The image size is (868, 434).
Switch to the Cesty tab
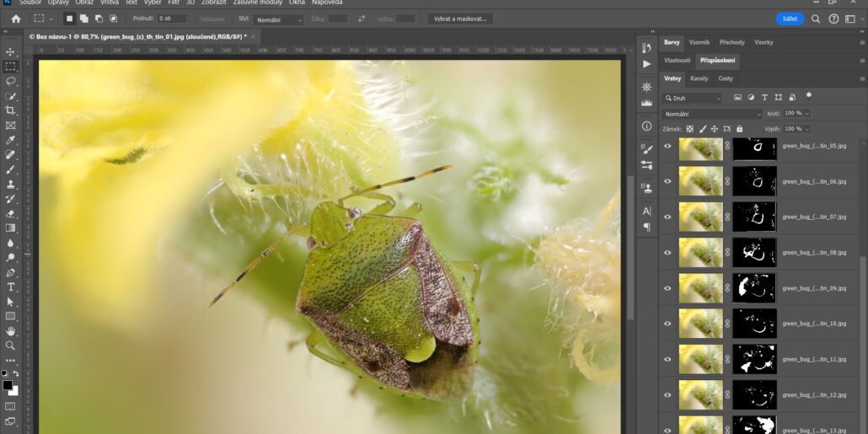click(x=726, y=78)
